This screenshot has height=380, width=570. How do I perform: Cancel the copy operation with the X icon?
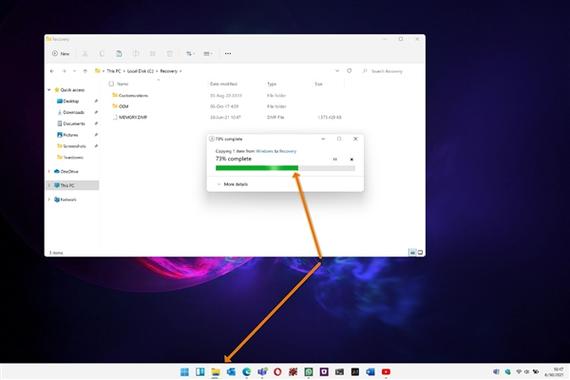click(352, 159)
